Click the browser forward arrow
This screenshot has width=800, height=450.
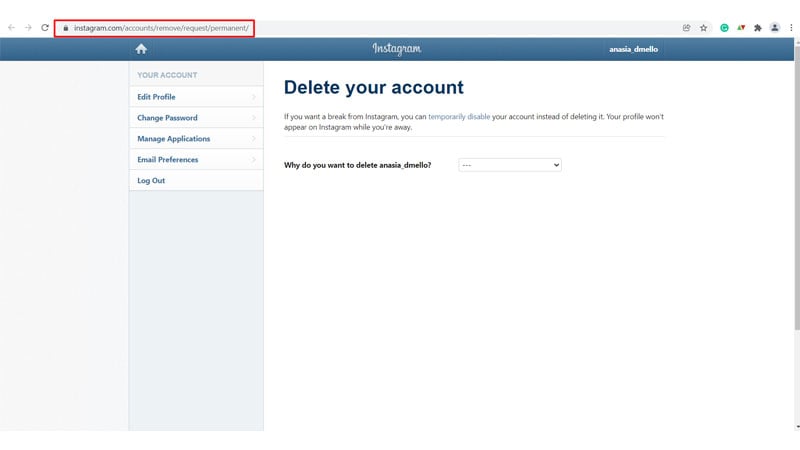28,28
